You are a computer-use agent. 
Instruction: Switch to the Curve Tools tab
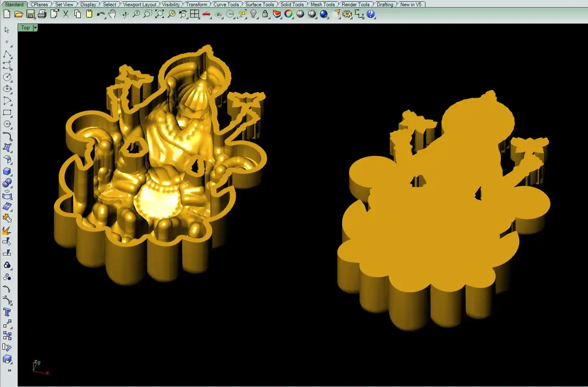(x=226, y=5)
